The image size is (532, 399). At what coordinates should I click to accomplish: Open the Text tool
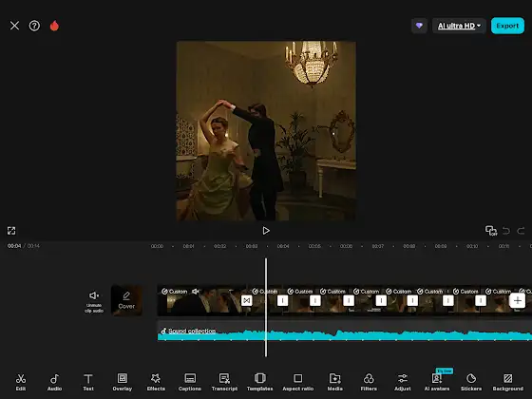pos(88,382)
